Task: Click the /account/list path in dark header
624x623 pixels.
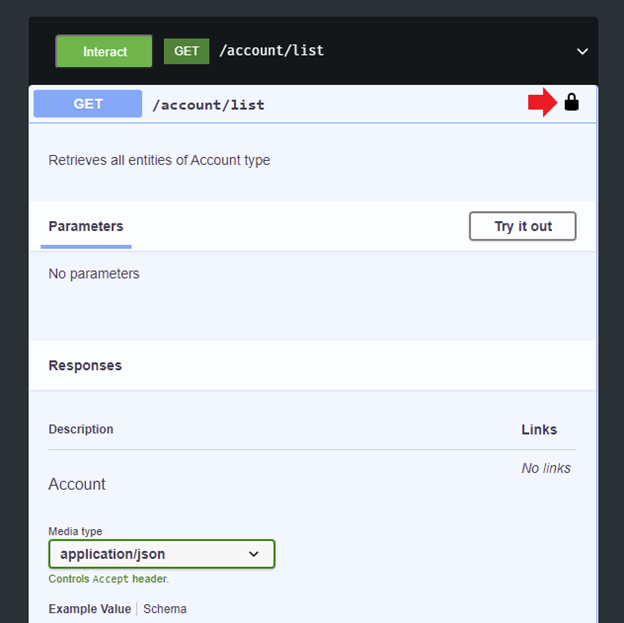Action: 272,51
